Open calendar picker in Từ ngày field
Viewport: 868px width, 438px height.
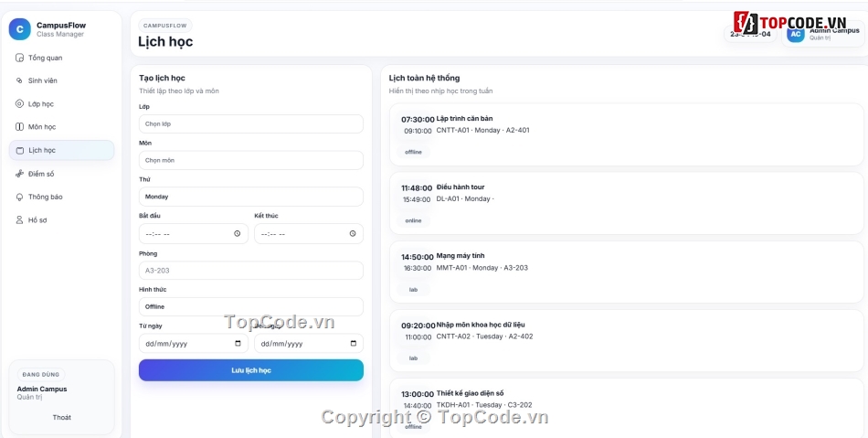(x=238, y=343)
